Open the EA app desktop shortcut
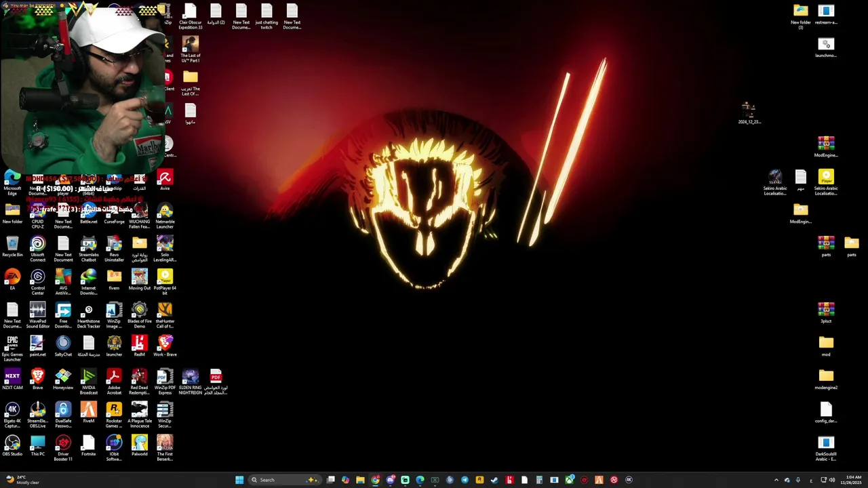This screenshot has width=868, height=488. click(12, 280)
